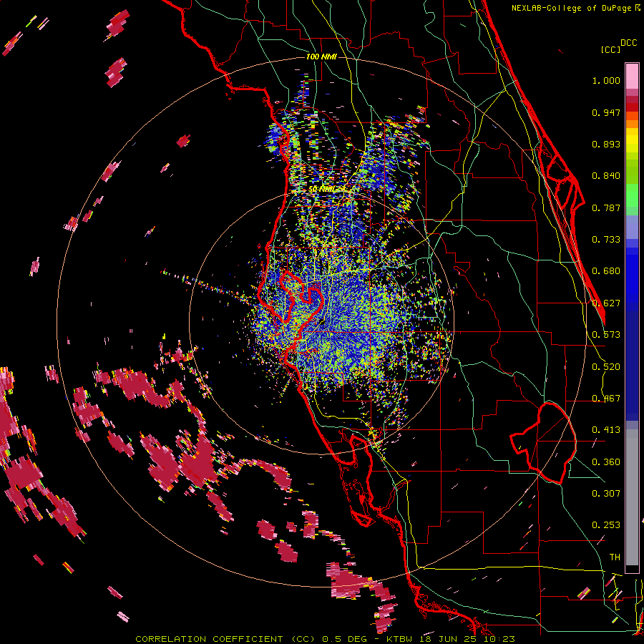
Task: Select the 1.000 value on the color scale
Action: 606,80
